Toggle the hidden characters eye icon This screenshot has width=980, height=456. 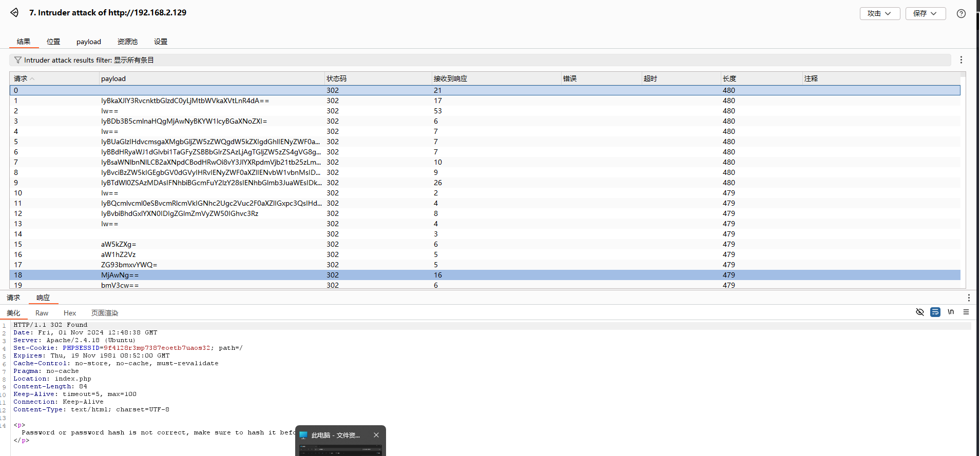[x=920, y=312]
